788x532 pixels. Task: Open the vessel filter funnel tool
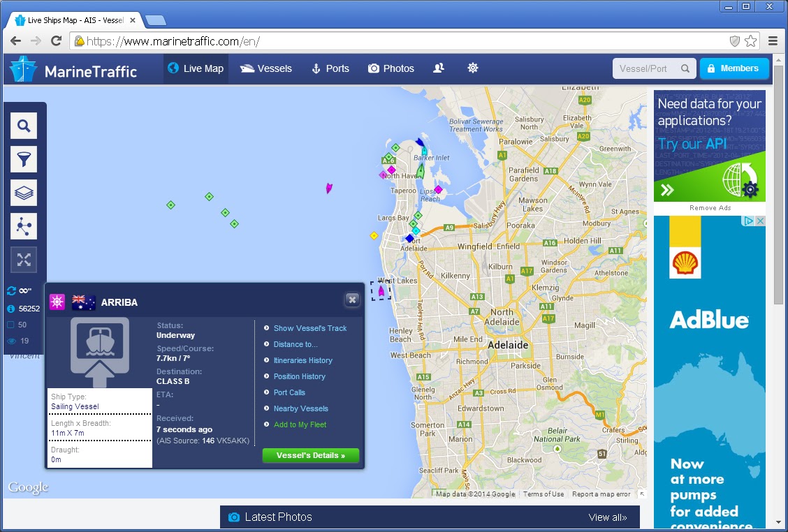point(24,159)
